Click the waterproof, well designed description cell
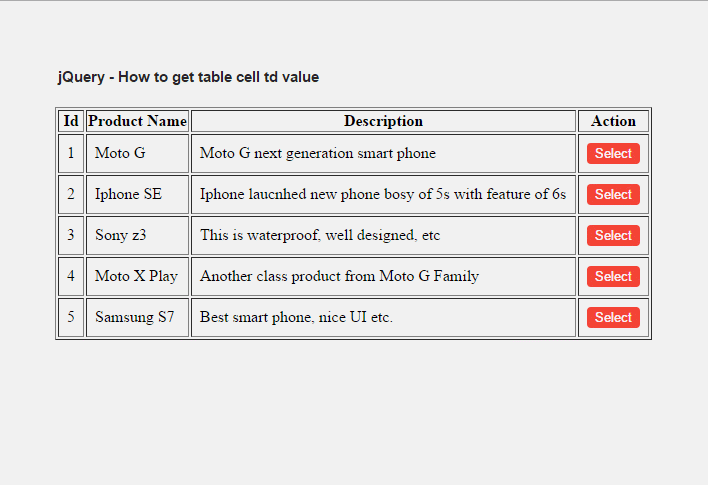 pyautogui.click(x=320, y=235)
